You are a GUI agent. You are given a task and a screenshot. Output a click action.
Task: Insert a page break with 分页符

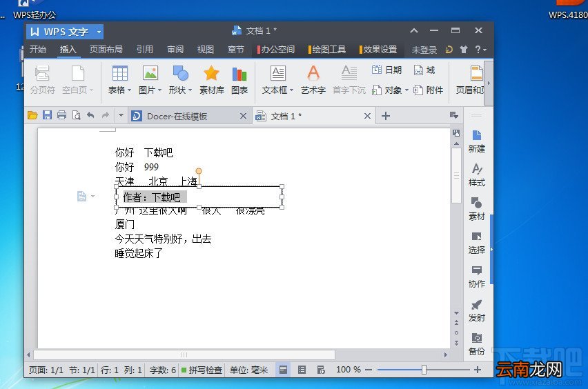click(42, 79)
